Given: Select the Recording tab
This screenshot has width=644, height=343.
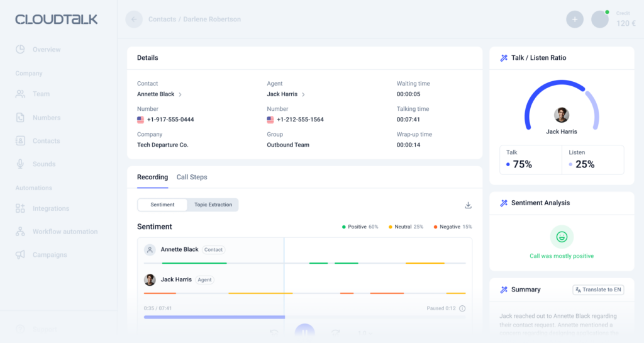Looking at the screenshot, I should click(152, 177).
